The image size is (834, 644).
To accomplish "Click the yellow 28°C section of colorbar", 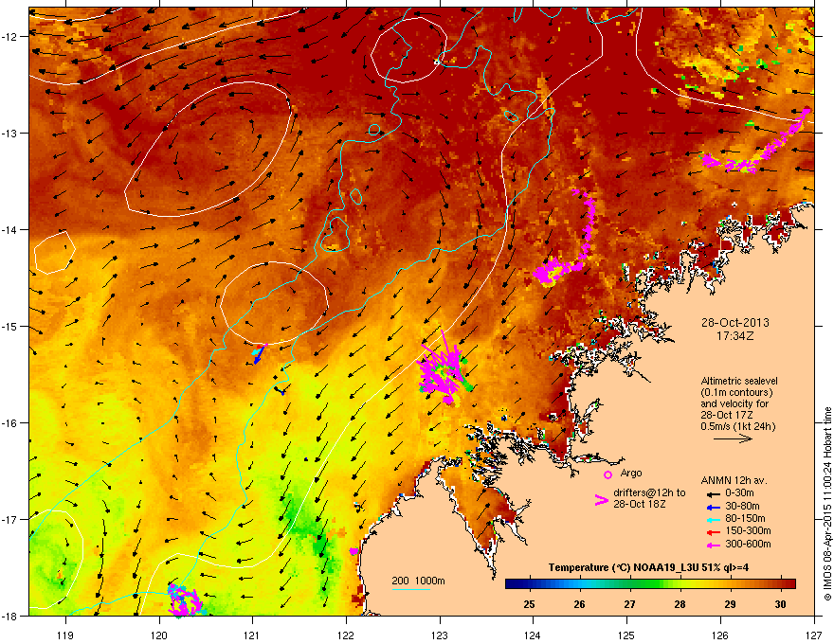I will coord(680,583).
